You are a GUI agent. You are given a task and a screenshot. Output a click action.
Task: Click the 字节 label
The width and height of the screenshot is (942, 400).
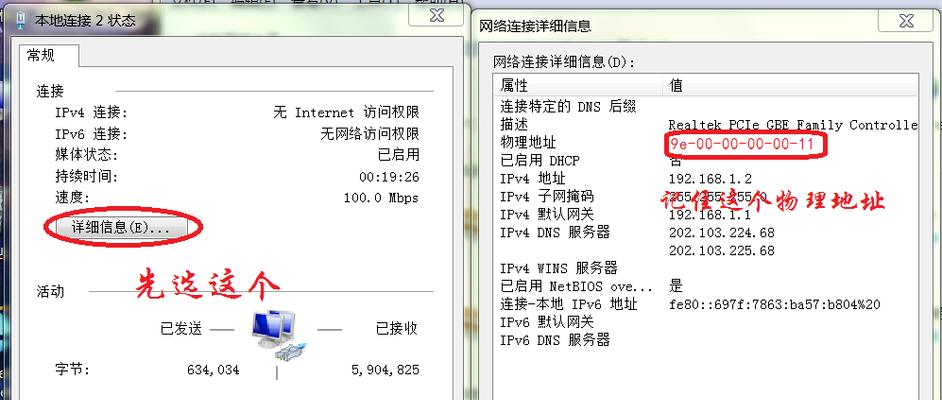click(x=71, y=369)
